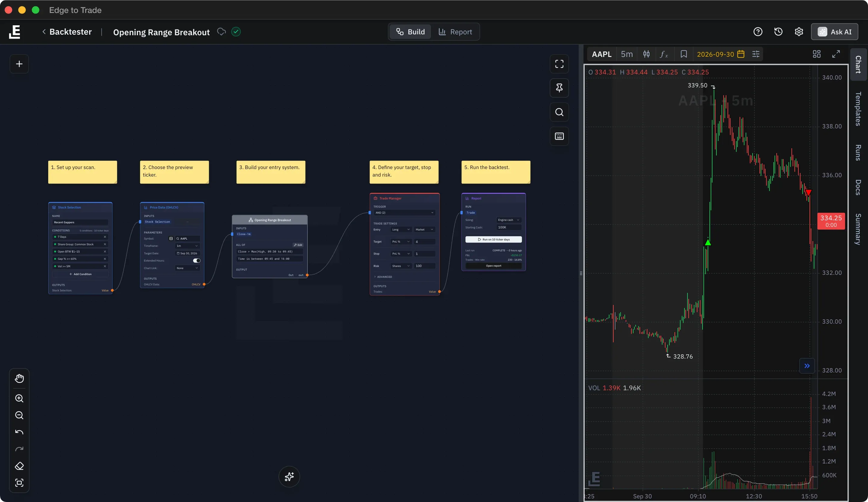Click the chart bookmark icon

pos(683,54)
